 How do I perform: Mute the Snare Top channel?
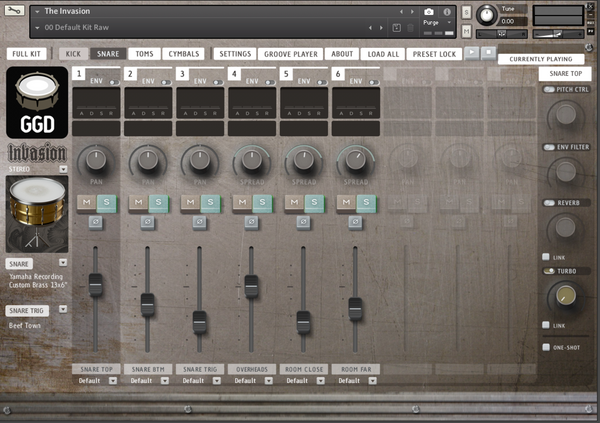[86, 203]
